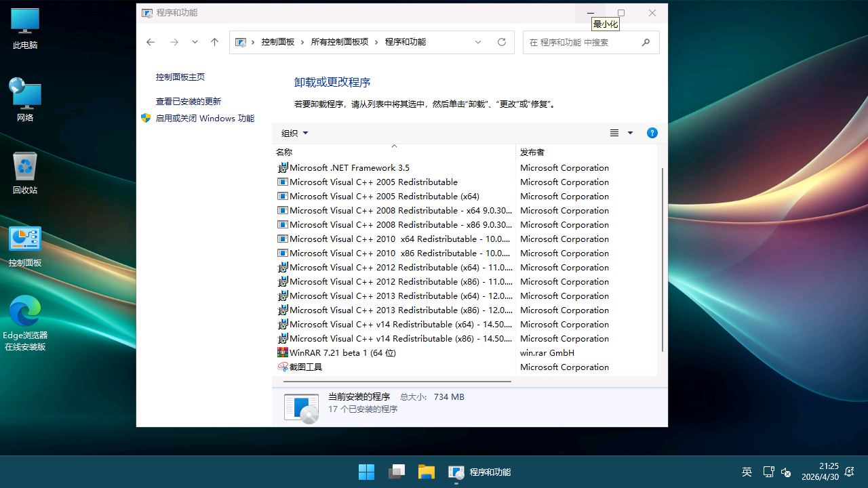Click the 截图工具 program icon
868x488 pixels.
point(283,367)
